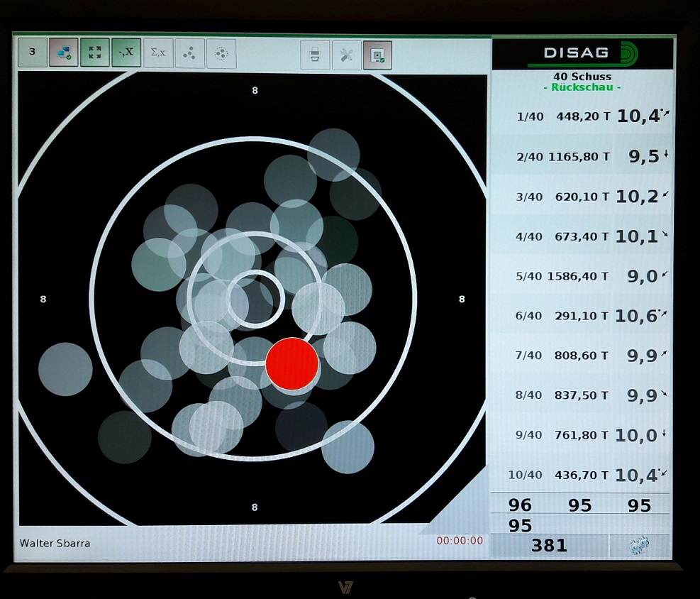The width and height of the screenshot is (700, 599).
Task: Toggle the zoom-to-fit arrows button
Action: point(95,53)
